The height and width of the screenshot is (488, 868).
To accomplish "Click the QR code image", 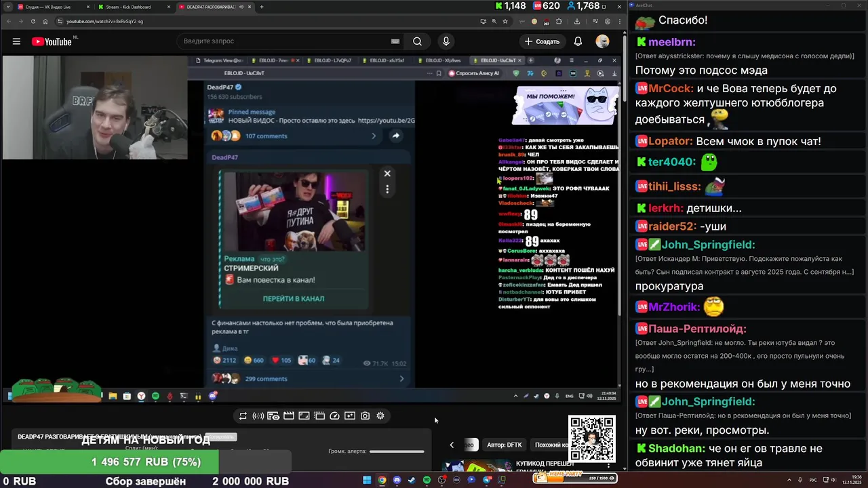I will 592,439.
